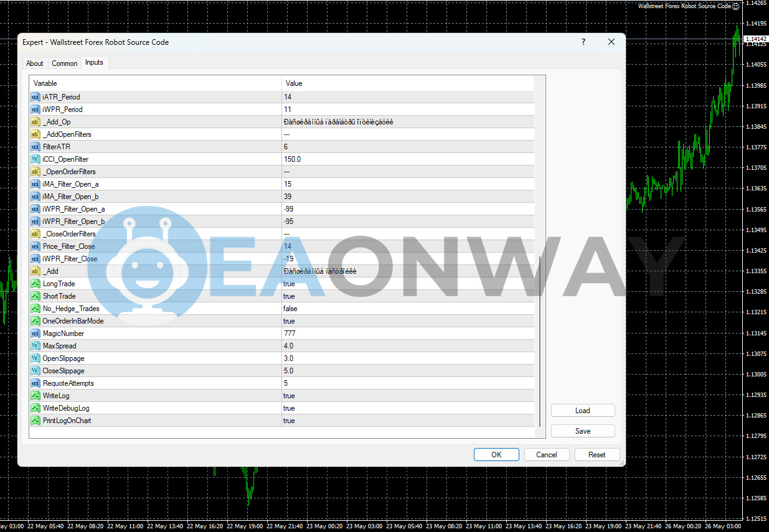This screenshot has width=769, height=532.
Task: Click the integer icon beside MagicNumber
Action: 35,334
